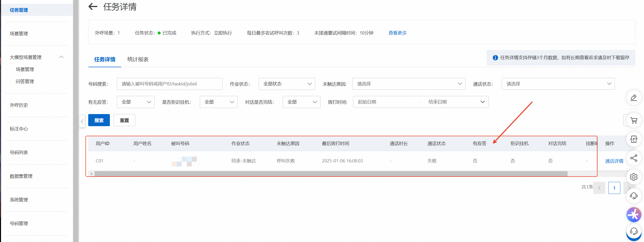Open the 对话是否完结 dropdown
644x242 pixels.
click(302, 102)
